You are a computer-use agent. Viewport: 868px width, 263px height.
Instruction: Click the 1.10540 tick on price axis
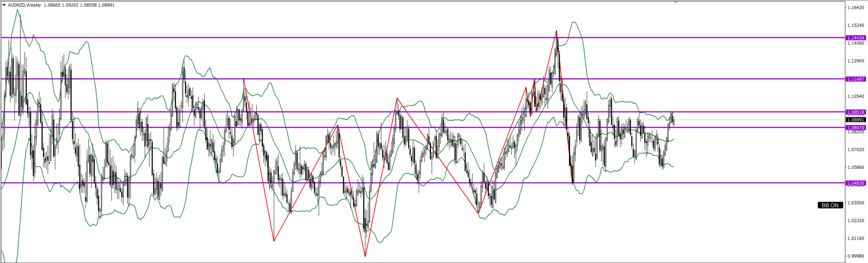[x=856, y=96]
